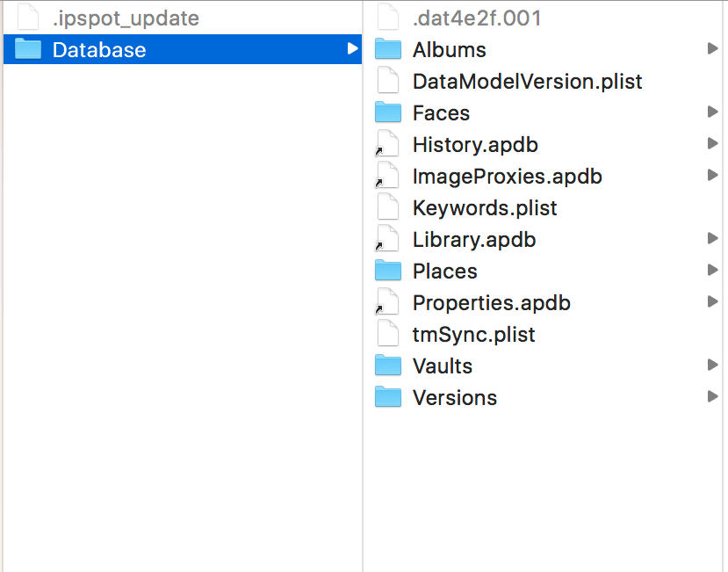Screen dimensions: 728x572
Task: Select Keywords.plist in the list
Action: coord(485,207)
